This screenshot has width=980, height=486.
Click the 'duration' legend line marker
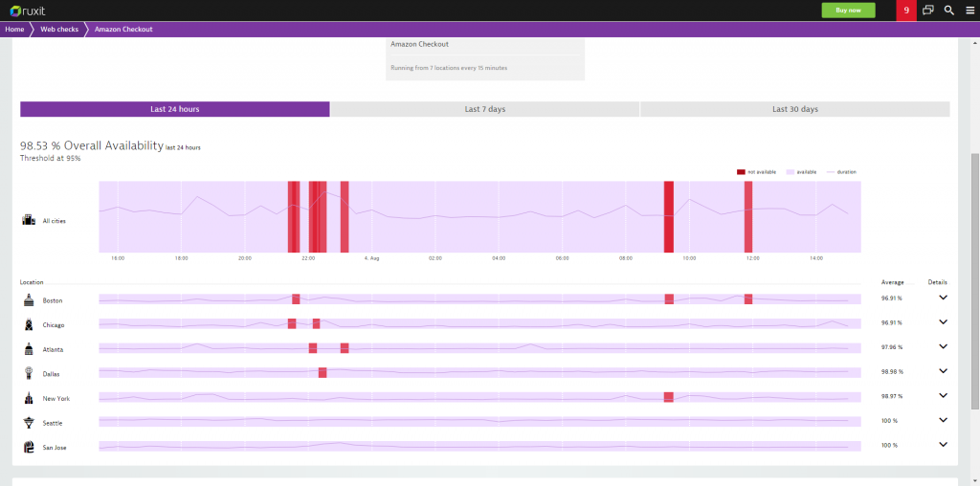[x=830, y=172]
